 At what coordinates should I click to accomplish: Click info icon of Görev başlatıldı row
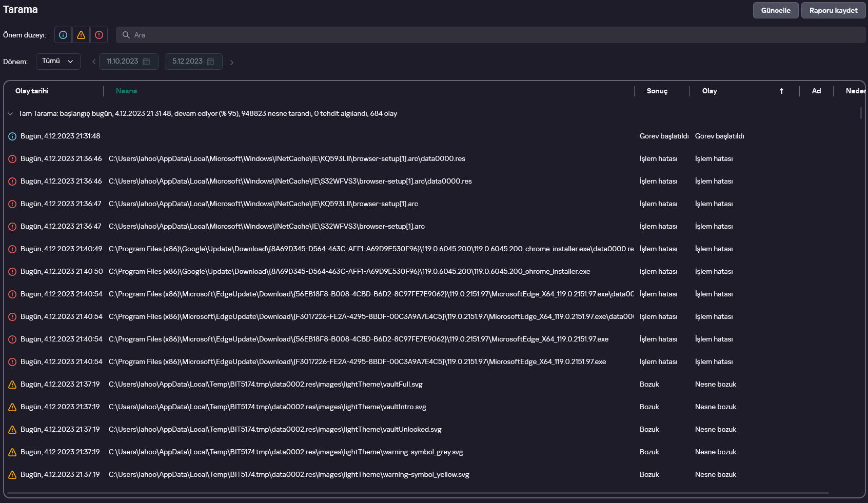tap(12, 136)
